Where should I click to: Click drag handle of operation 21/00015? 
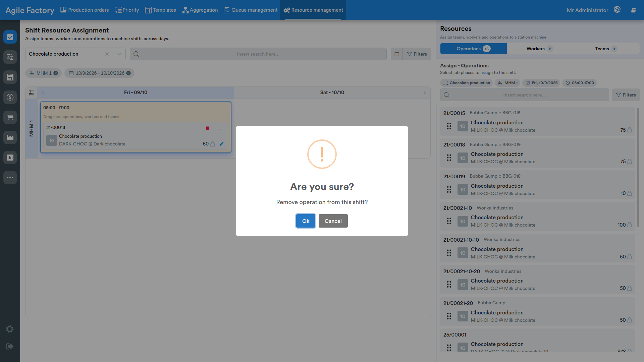point(449,126)
